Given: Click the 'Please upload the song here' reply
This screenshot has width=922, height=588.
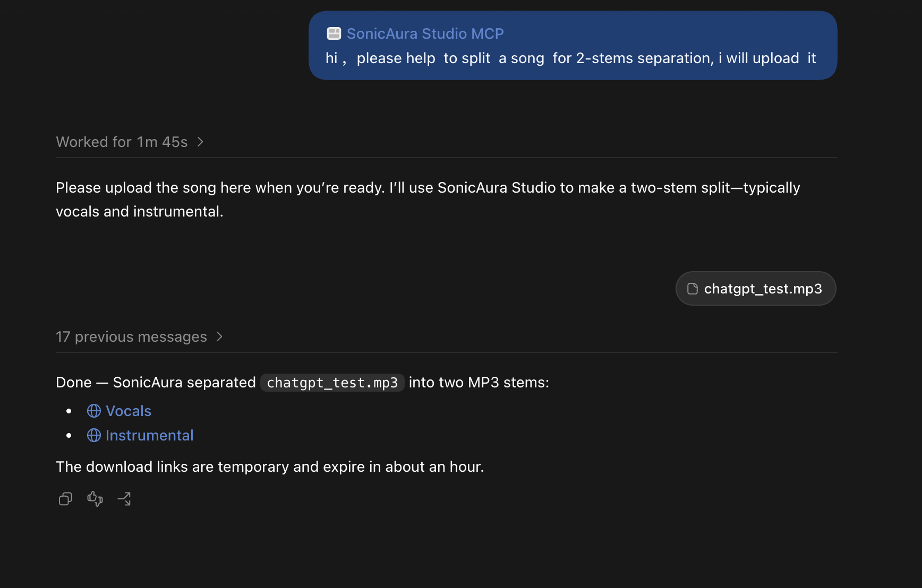Looking at the screenshot, I should tap(428, 200).
